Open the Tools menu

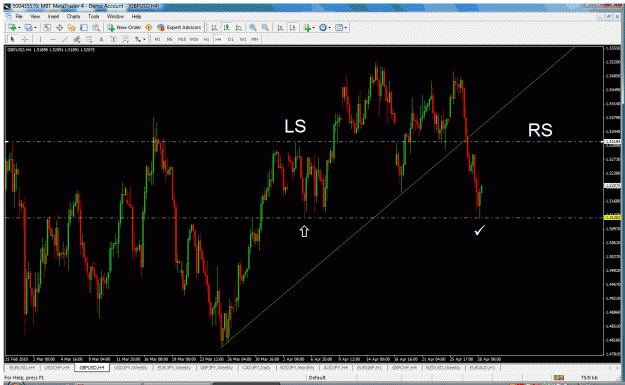(x=94, y=16)
